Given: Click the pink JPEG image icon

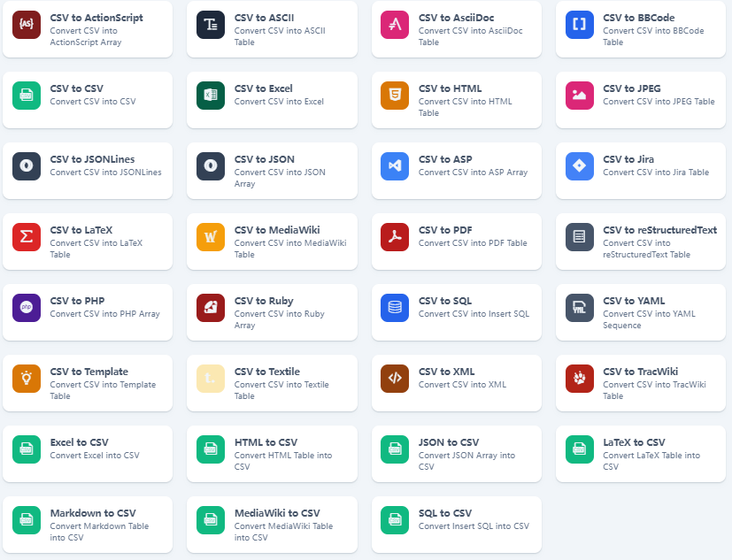Looking at the screenshot, I should click(x=580, y=96).
